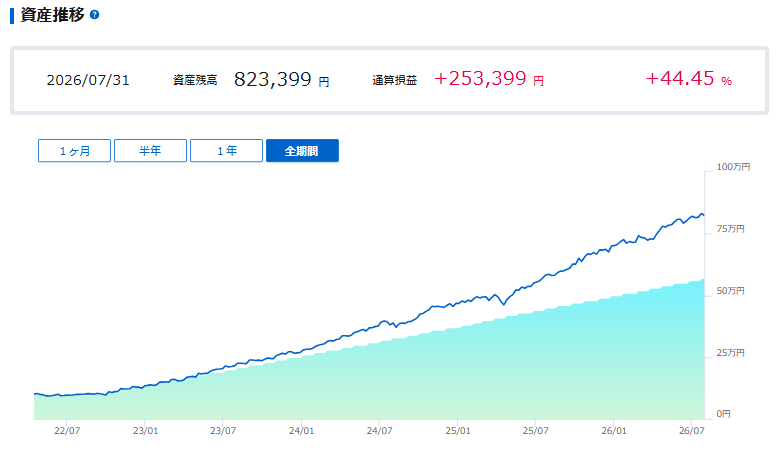Click the 24/01 x-axis date marker

point(302,431)
